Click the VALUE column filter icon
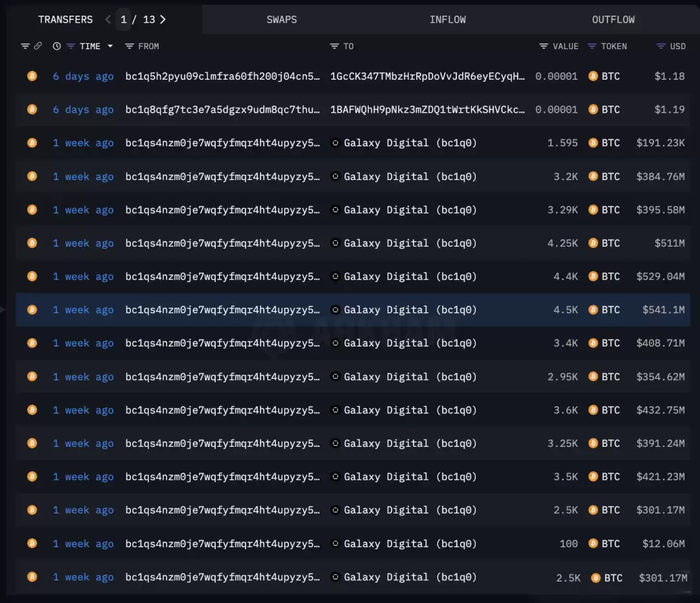 pos(544,47)
